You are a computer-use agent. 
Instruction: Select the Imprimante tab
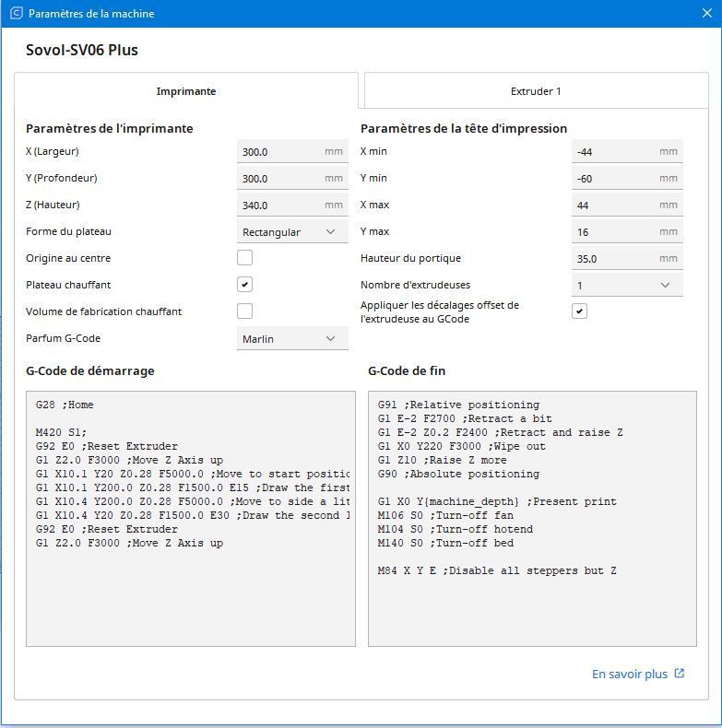point(186,91)
